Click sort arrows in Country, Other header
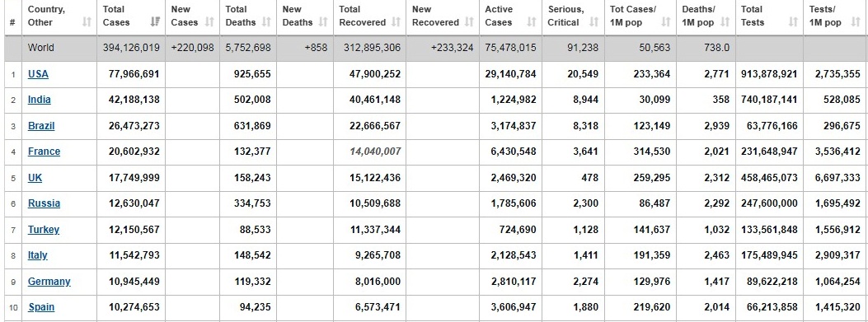This screenshot has height=322, width=868. point(87,22)
